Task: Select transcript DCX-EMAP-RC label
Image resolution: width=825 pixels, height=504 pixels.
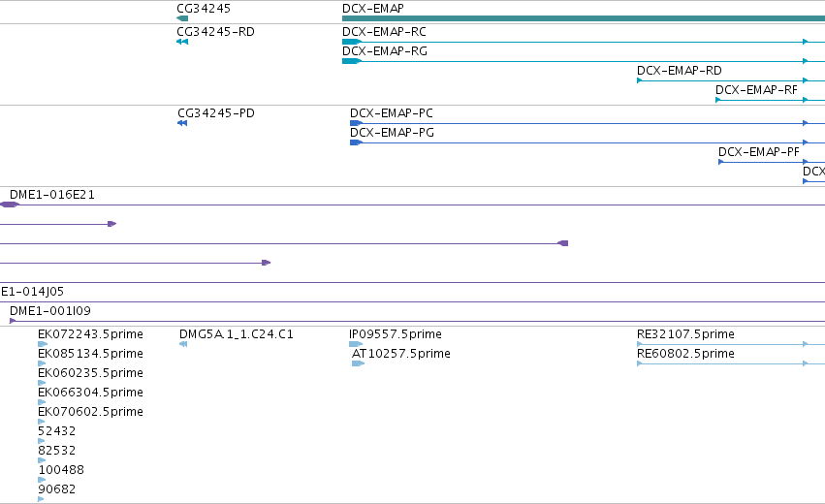Action: click(x=384, y=32)
